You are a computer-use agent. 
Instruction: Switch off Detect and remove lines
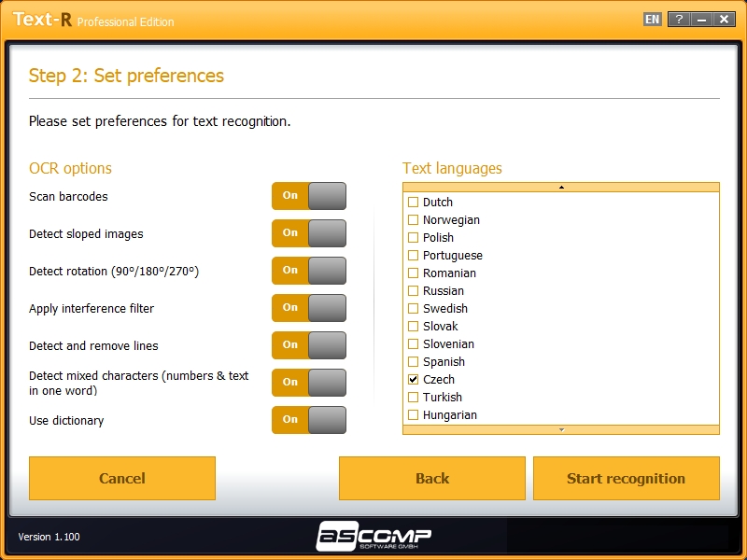[309, 345]
